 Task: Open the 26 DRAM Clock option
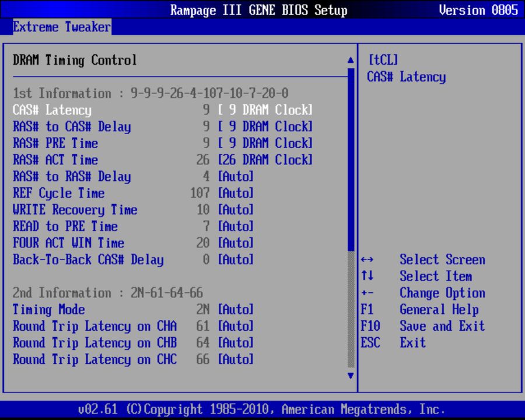(x=265, y=160)
